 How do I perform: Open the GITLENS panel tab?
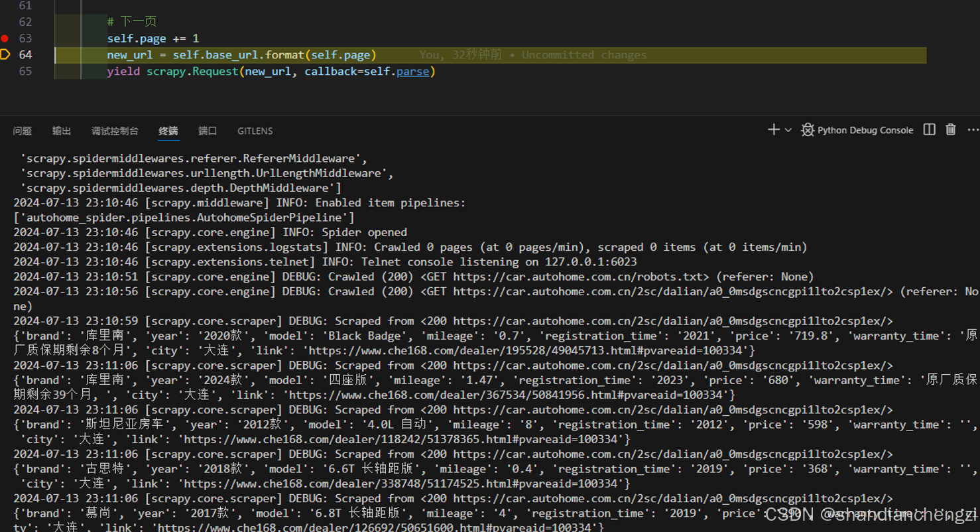(255, 131)
